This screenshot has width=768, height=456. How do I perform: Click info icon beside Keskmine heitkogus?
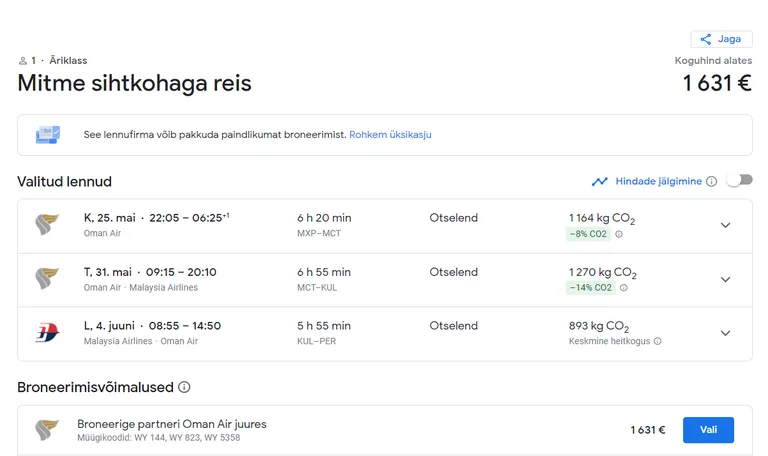(657, 341)
